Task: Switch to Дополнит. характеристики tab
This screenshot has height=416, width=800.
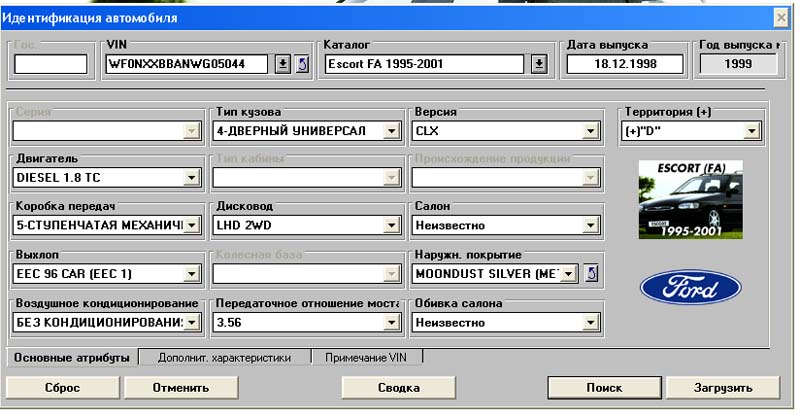Action: (225, 357)
